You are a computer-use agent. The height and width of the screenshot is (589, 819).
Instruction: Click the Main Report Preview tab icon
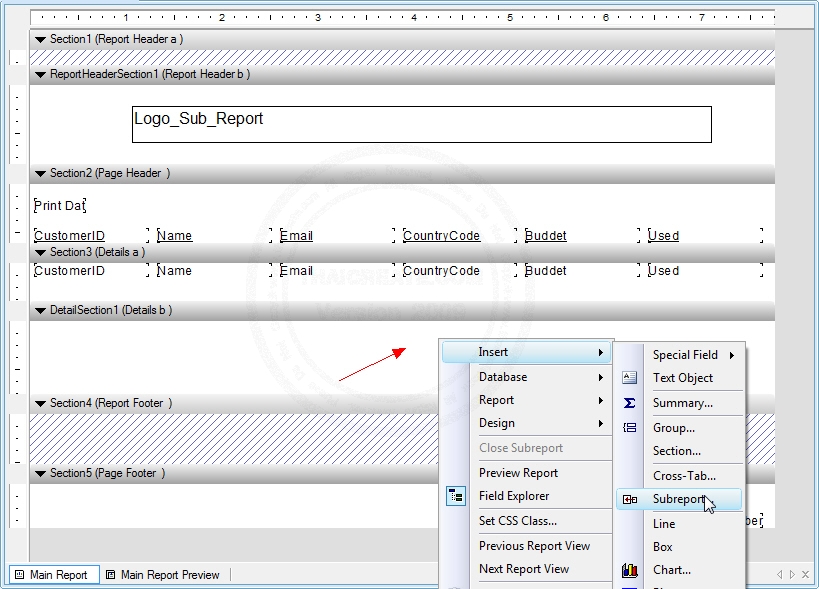pyautogui.click(x=110, y=575)
